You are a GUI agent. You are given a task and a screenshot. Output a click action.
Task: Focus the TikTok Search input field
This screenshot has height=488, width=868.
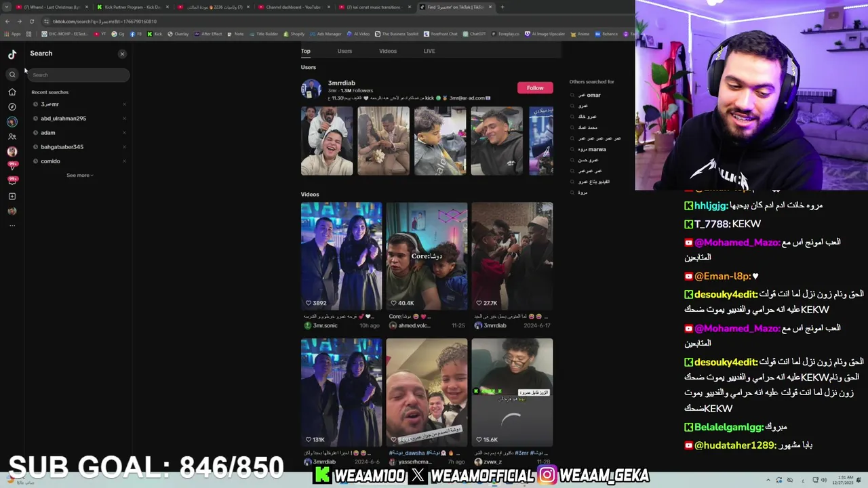(79, 75)
